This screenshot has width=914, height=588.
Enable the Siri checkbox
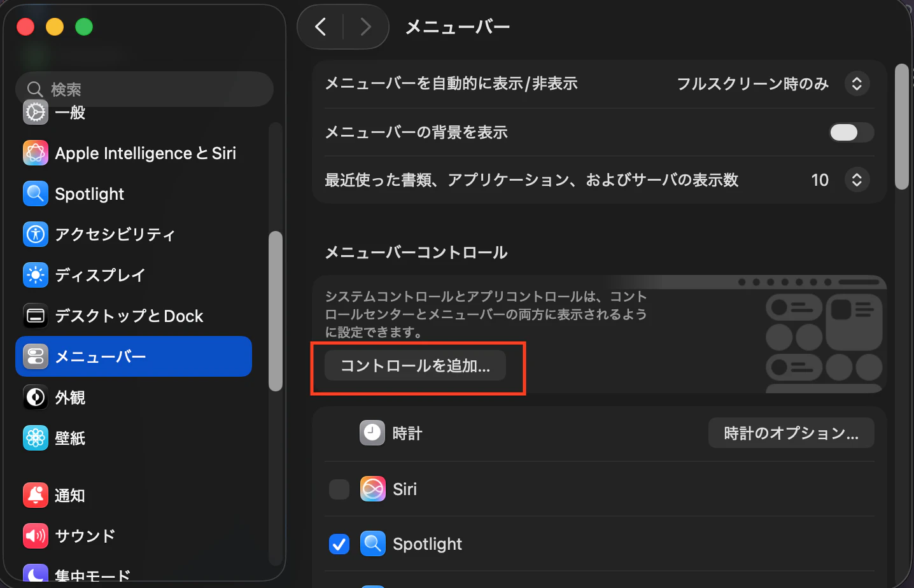coord(339,489)
